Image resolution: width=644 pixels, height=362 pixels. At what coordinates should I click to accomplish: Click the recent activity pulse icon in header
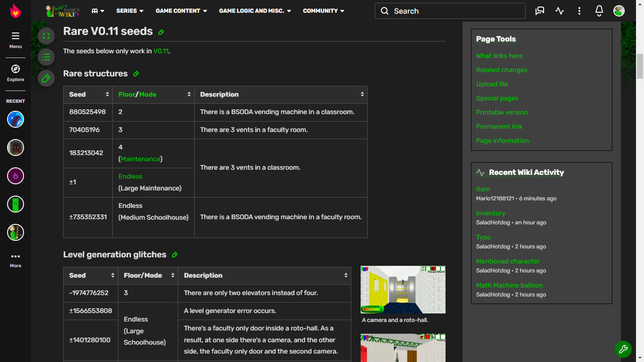click(x=560, y=11)
